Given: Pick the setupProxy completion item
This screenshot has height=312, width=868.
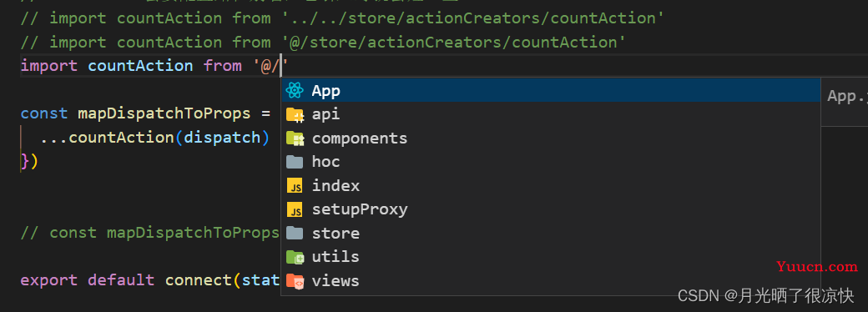Looking at the screenshot, I should [x=551, y=209].
